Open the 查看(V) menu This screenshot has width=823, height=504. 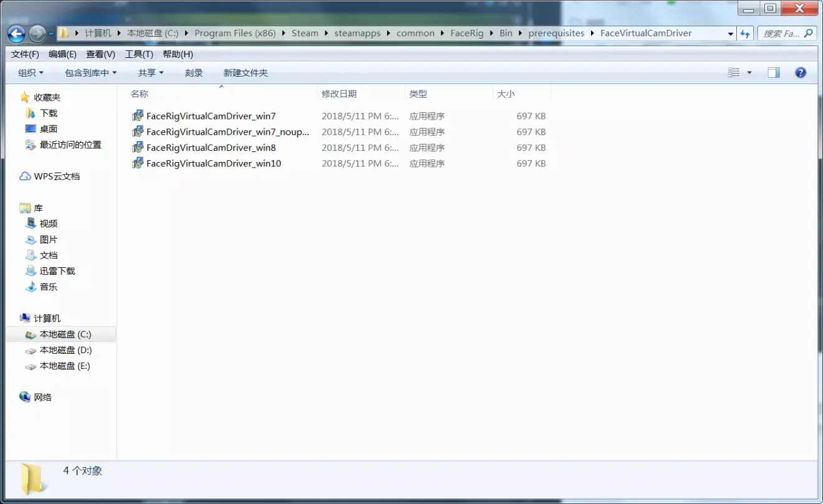click(100, 54)
